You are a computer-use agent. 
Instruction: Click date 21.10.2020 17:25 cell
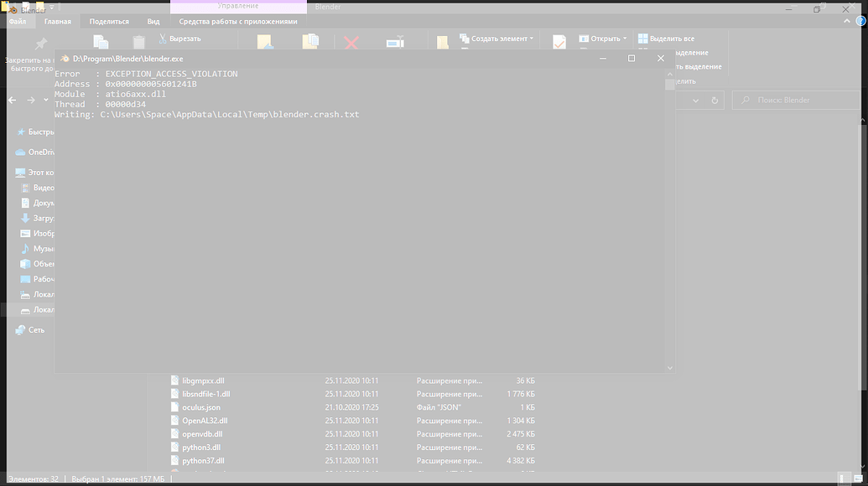pos(351,407)
